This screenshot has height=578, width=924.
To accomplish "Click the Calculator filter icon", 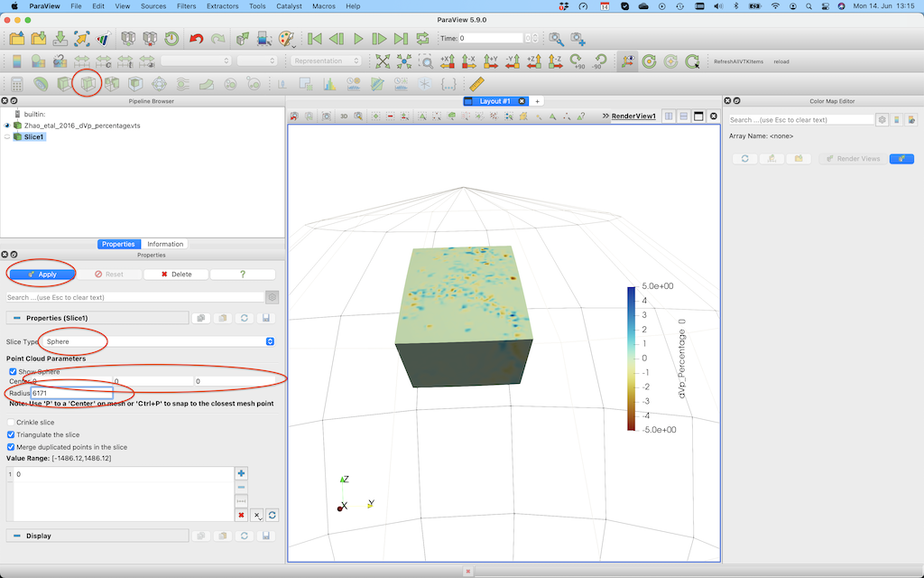I will [17, 84].
